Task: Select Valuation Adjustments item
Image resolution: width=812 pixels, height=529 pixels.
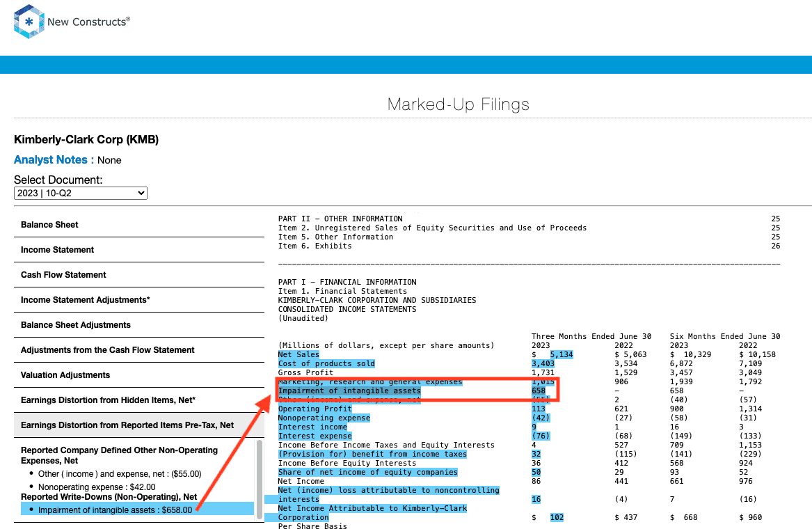Action: [138, 375]
